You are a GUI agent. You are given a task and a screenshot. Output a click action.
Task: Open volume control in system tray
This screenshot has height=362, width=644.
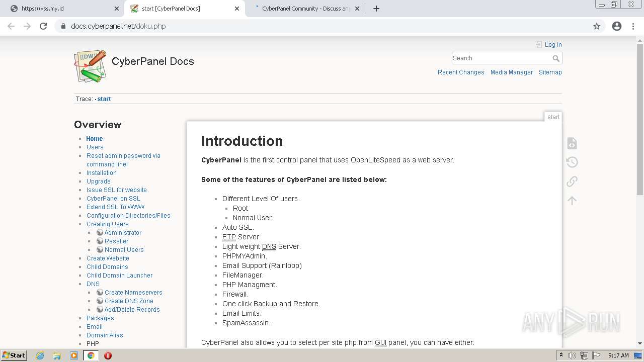tap(572, 355)
